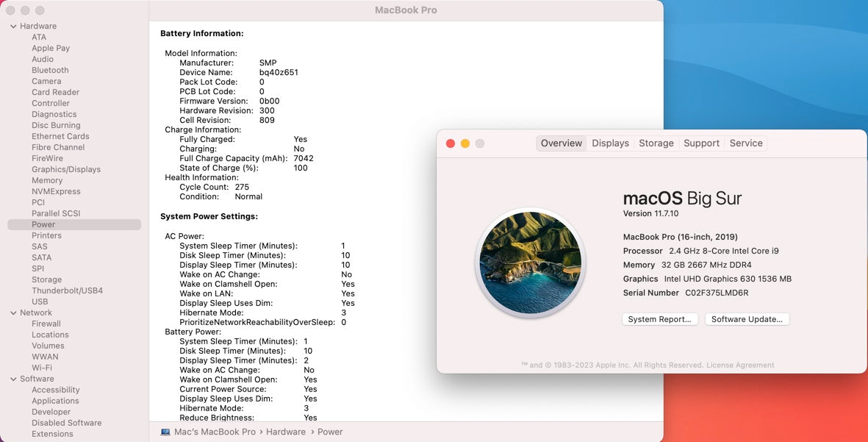Open the Storage tab

656,143
